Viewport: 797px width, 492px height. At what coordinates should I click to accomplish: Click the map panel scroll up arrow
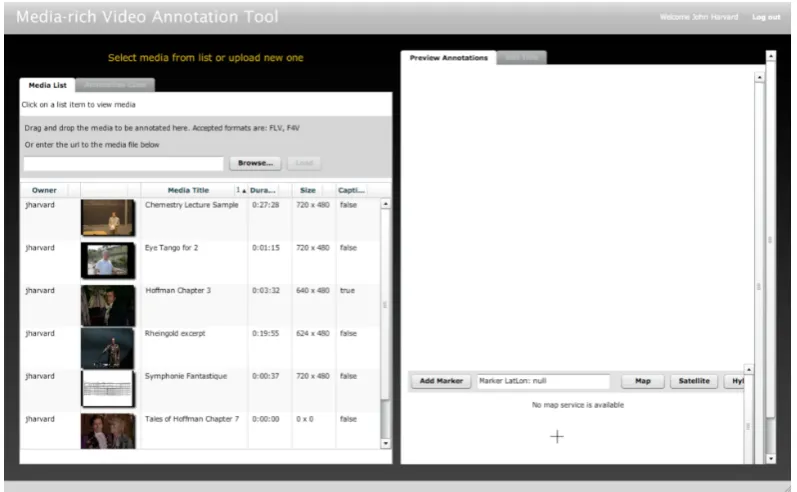pos(749,370)
